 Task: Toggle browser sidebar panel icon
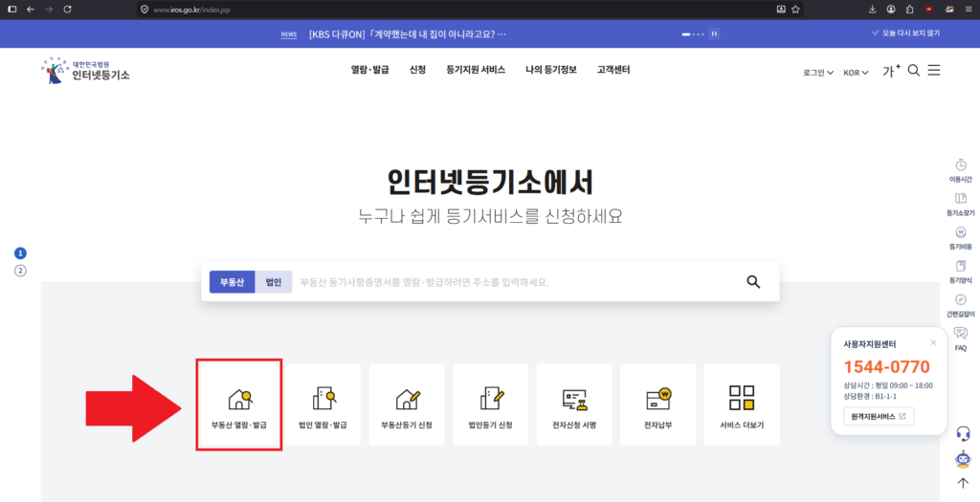11,10
